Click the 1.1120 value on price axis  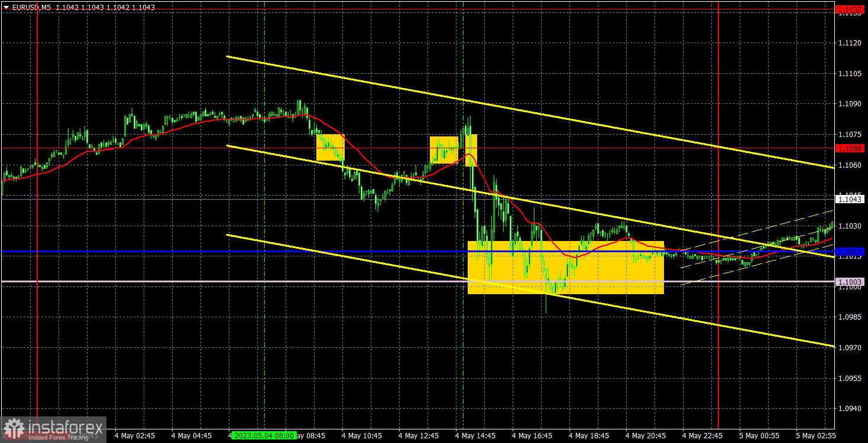point(849,43)
